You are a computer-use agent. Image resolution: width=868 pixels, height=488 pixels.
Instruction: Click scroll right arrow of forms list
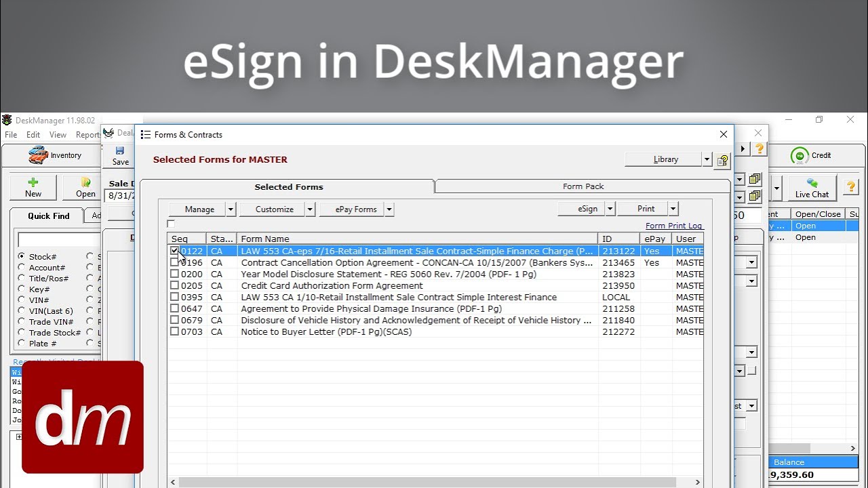coord(698,483)
